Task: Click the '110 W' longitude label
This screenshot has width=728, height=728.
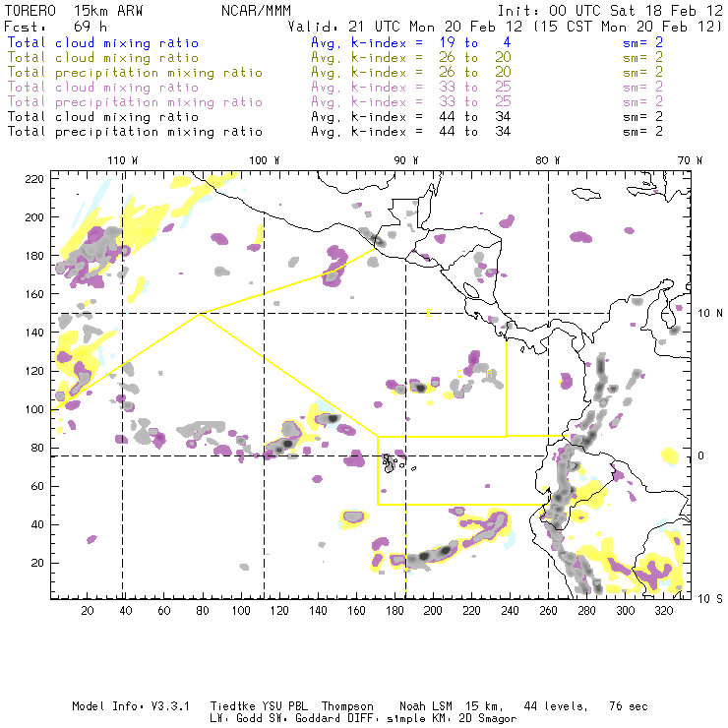Action: tap(123, 160)
